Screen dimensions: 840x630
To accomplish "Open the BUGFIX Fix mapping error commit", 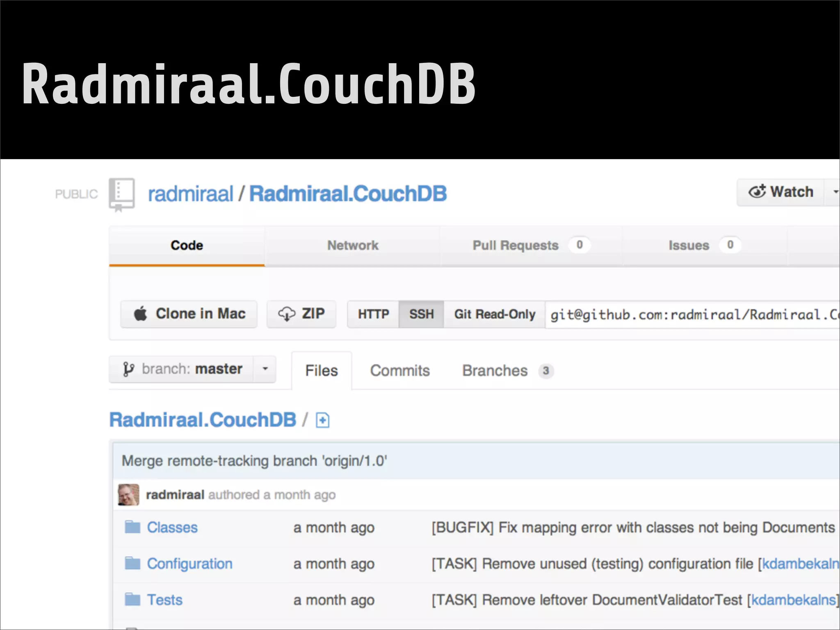I will [633, 527].
